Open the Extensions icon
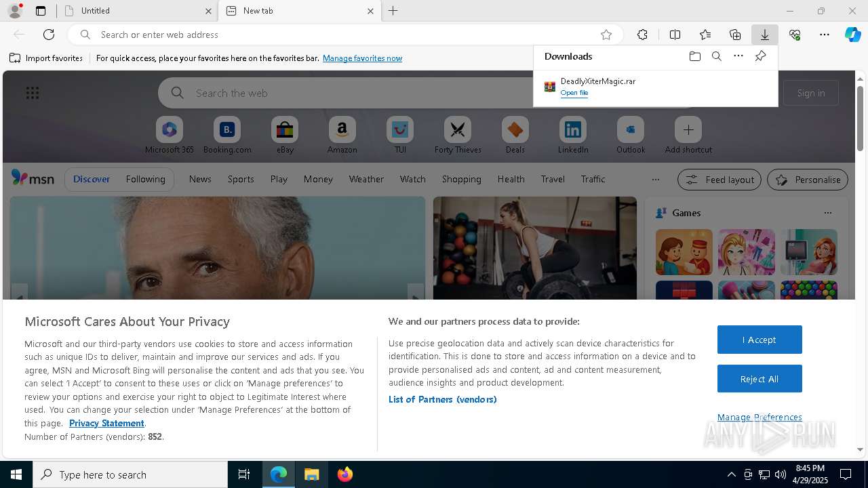The height and width of the screenshot is (488, 868). click(x=642, y=35)
